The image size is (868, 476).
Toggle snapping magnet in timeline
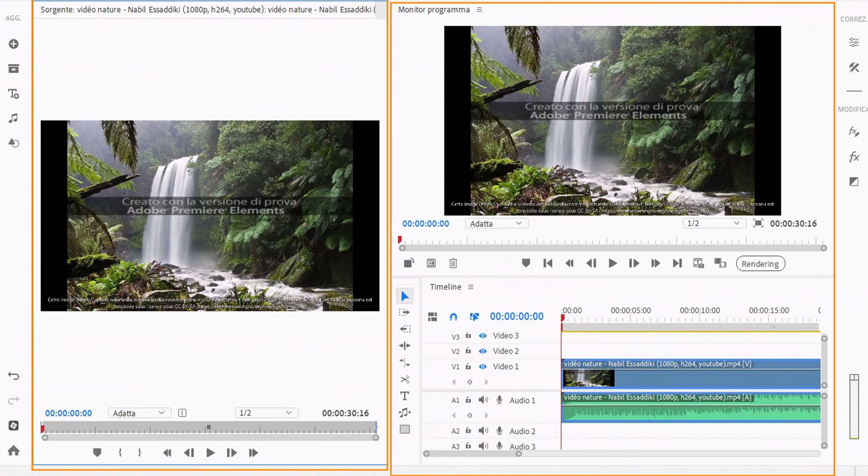453,317
